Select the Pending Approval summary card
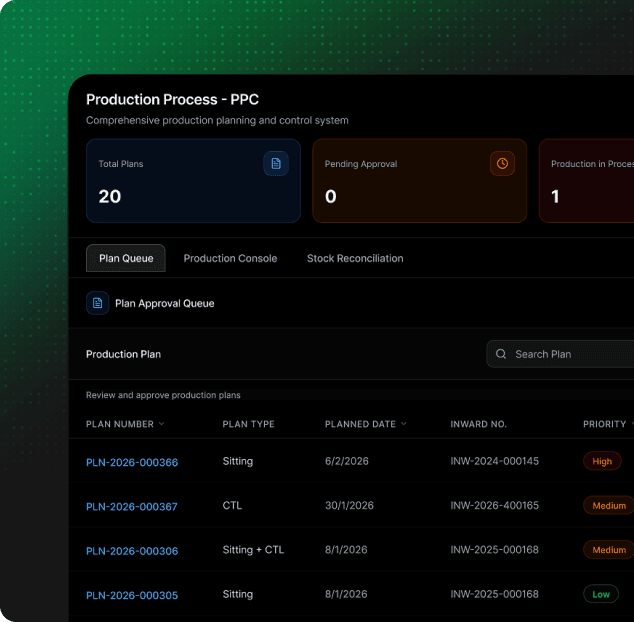This screenshot has width=634, height=622. 419,181
